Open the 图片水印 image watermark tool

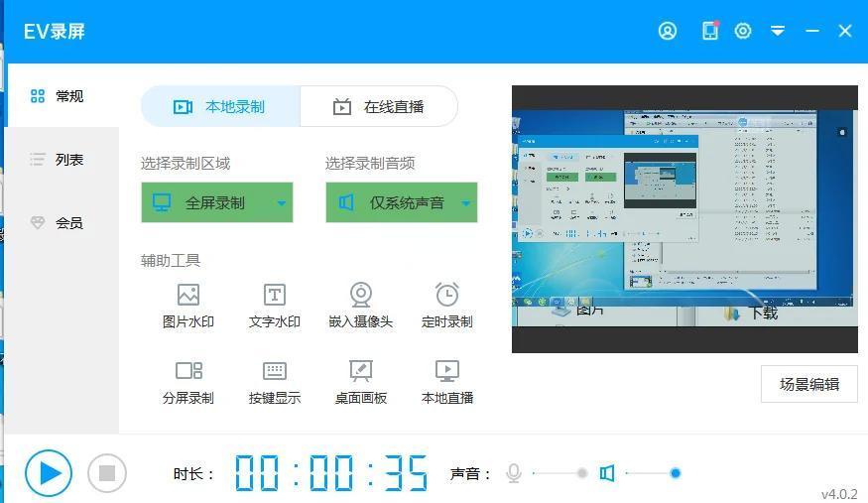pos(188,296)
